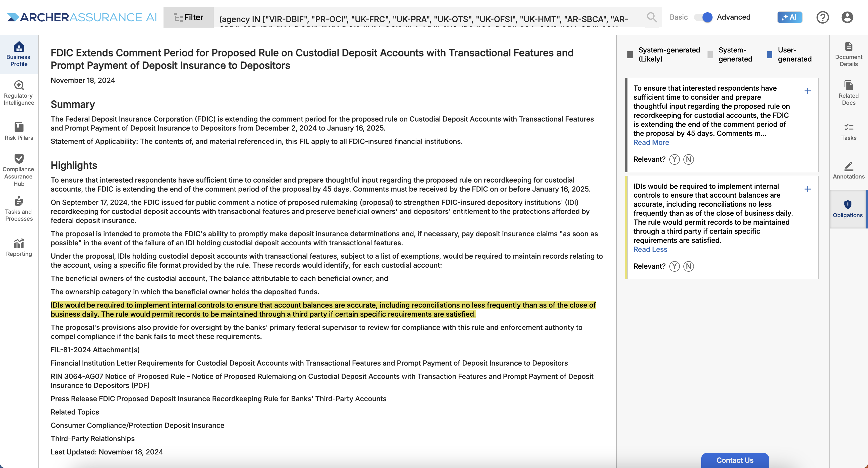Click the AI assistant button
The image size is (868, 468).
pos(789,17)
